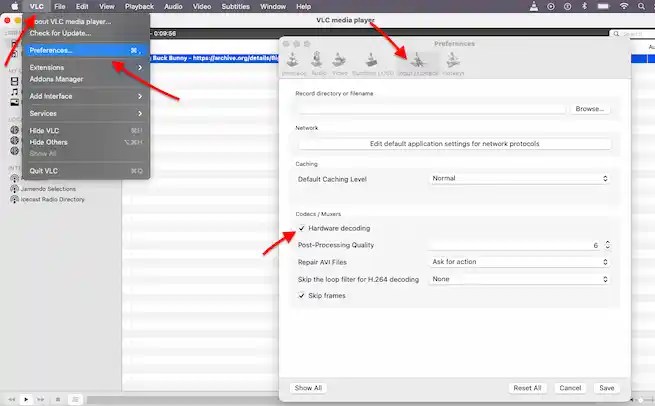Viewport: 655px width, 406px height.
Task: Open the Audio menu in menu bar
Action: click(x=173, y=6)
